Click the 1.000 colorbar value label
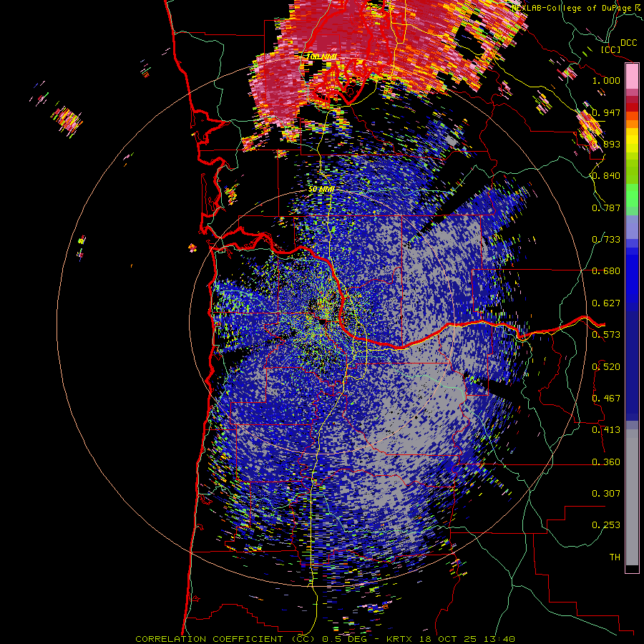The image size is (644, 644). coord(606,80)
